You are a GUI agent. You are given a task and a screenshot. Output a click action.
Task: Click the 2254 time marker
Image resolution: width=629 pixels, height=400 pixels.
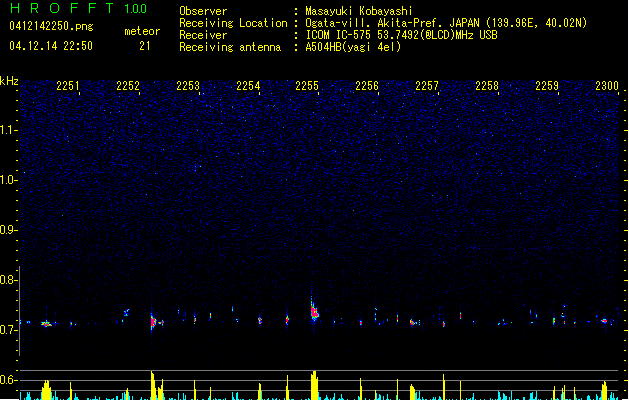[x=248, y=86]
